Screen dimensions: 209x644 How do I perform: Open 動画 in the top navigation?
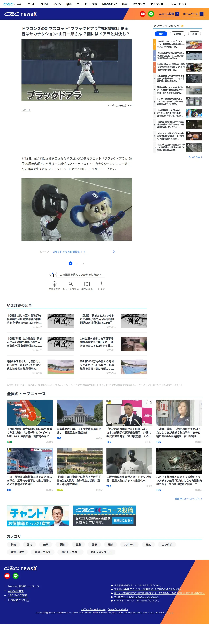tap(125, 4)
